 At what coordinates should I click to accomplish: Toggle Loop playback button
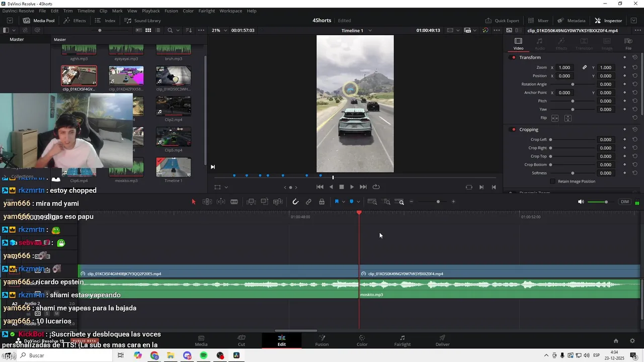coord(376,187)
